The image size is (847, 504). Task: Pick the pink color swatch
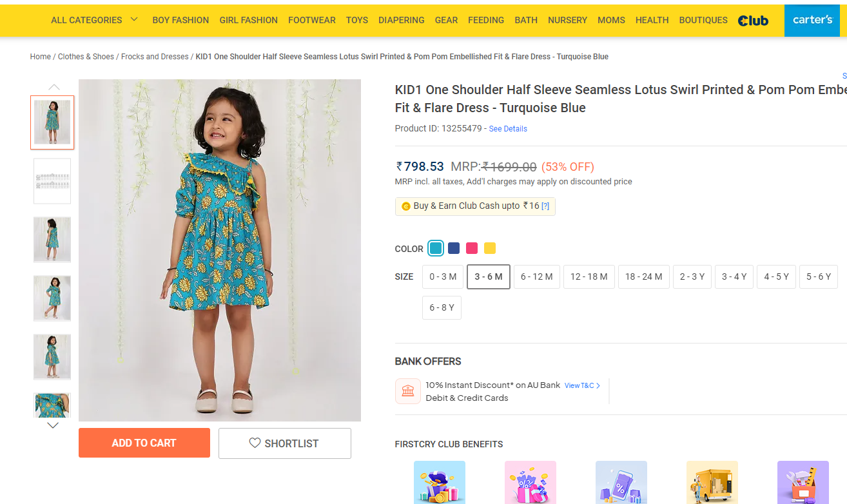tap(472, 248)
